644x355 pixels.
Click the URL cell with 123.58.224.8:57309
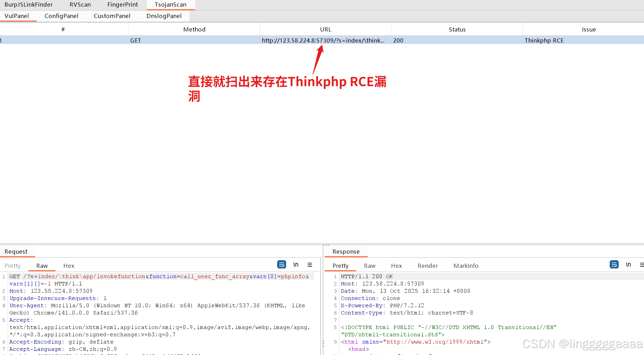326,40
